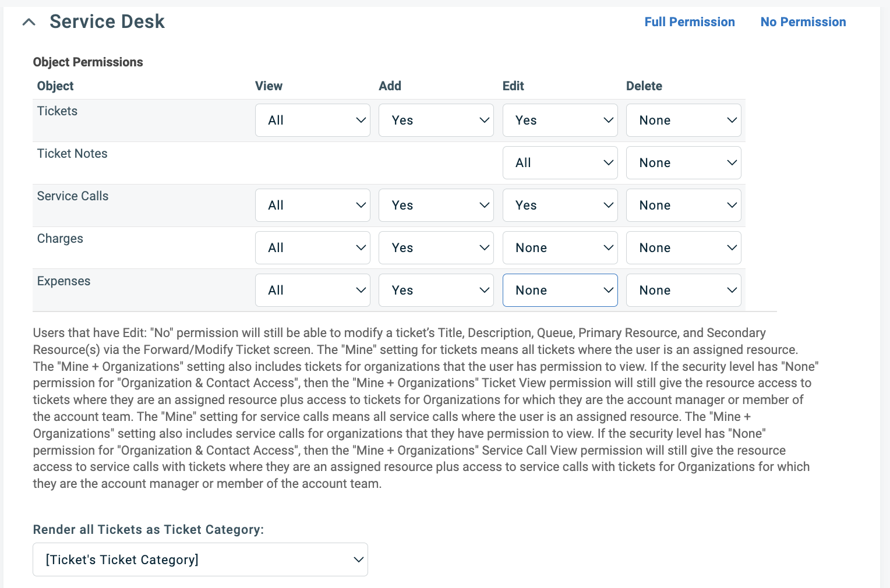Change the Ticket Notes Delete permission
The width and height of the screenshot is (890, 588).
pos(683,162)
